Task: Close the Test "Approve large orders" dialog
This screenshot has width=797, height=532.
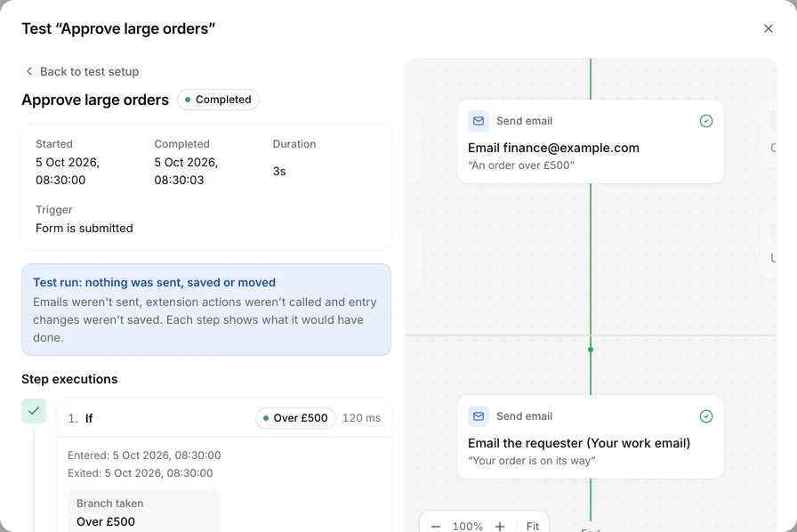Action: pyautogui.click(x=768, y=28)
